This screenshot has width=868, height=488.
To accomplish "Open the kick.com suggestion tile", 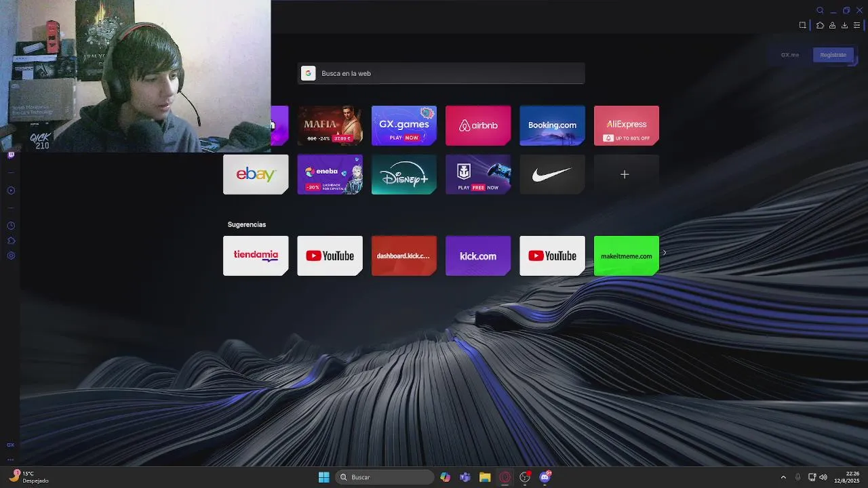I will [x=478, y=256].
